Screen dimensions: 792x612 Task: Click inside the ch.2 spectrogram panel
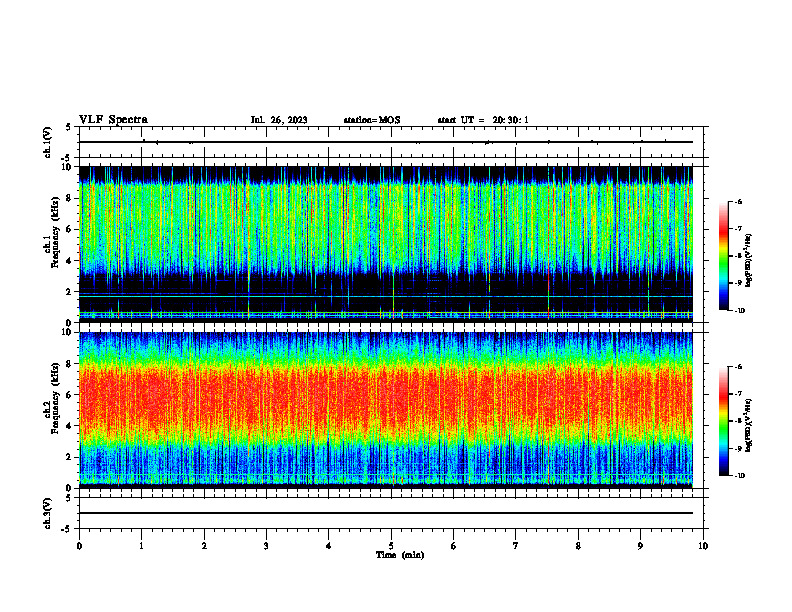tap(386, 410)
